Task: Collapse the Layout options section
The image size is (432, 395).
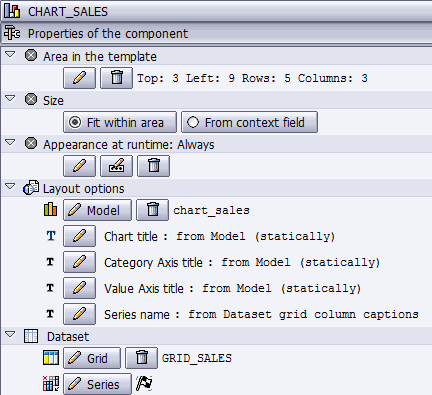Action: coord(10,186)
